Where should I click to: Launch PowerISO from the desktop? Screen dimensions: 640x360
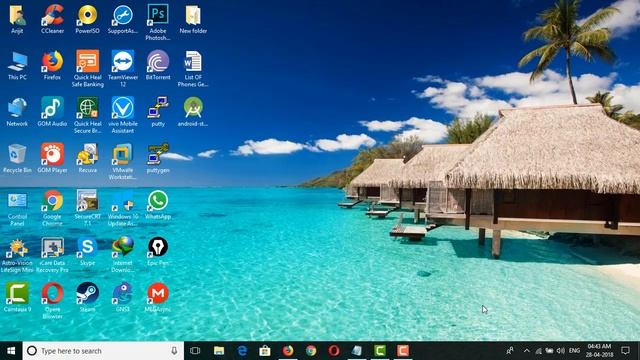(x=87, y=19)
